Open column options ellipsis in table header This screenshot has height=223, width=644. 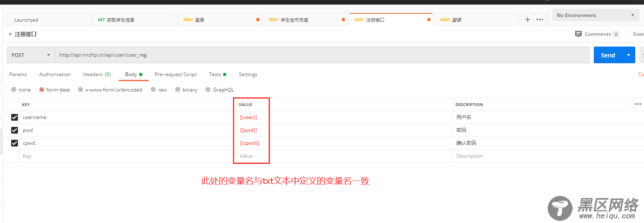(x=638, y=104)
